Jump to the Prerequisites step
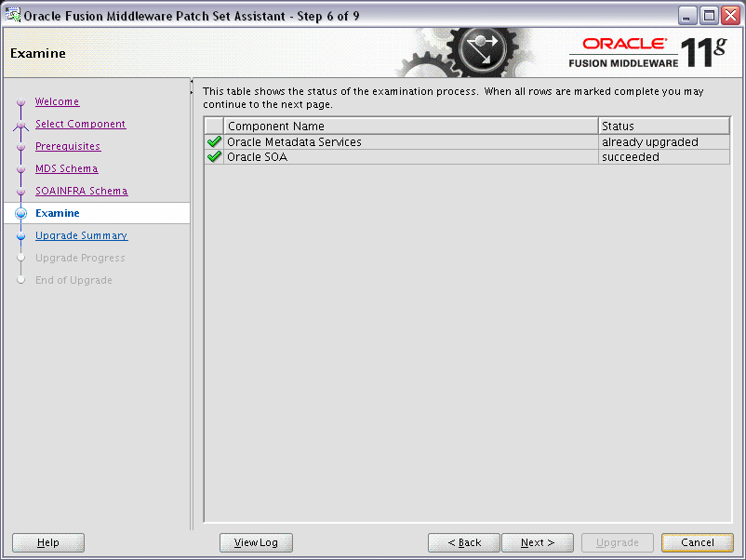This screenshot has height=560, width=746. click(x=68, y=146)
